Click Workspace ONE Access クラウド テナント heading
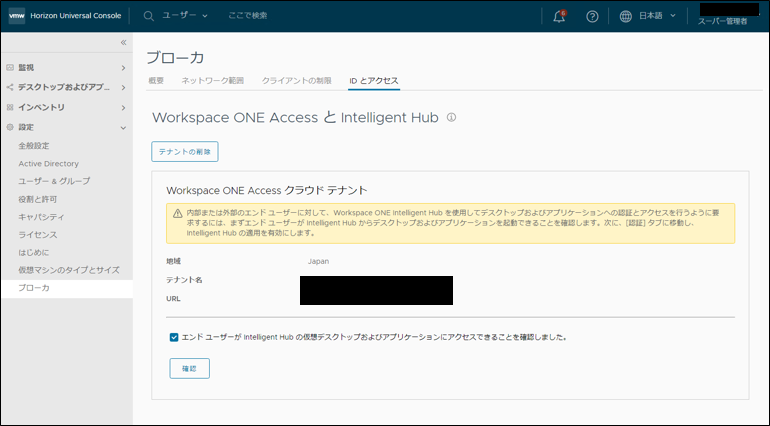Viewport: 770px width, 426px height. 267,191
